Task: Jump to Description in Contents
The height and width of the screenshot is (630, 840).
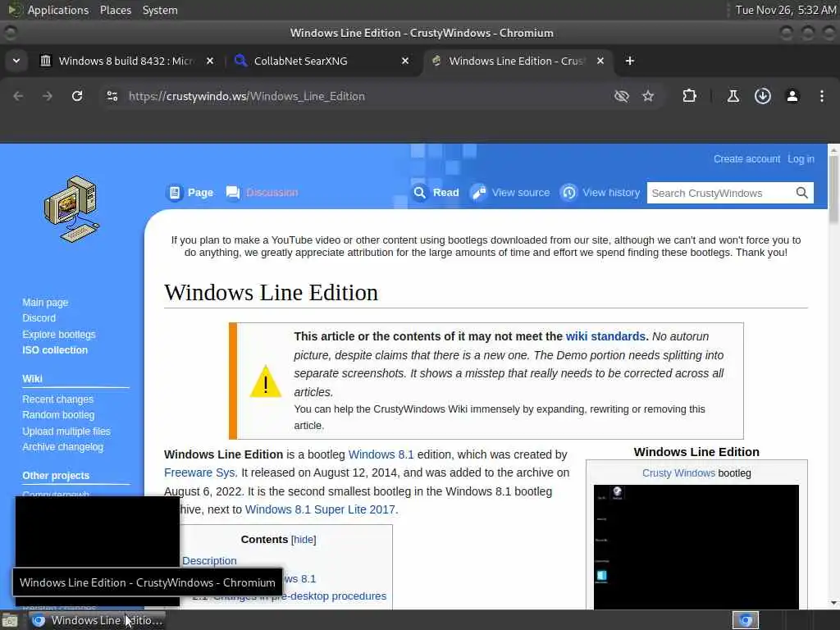Action: click(x=209, y=561)
